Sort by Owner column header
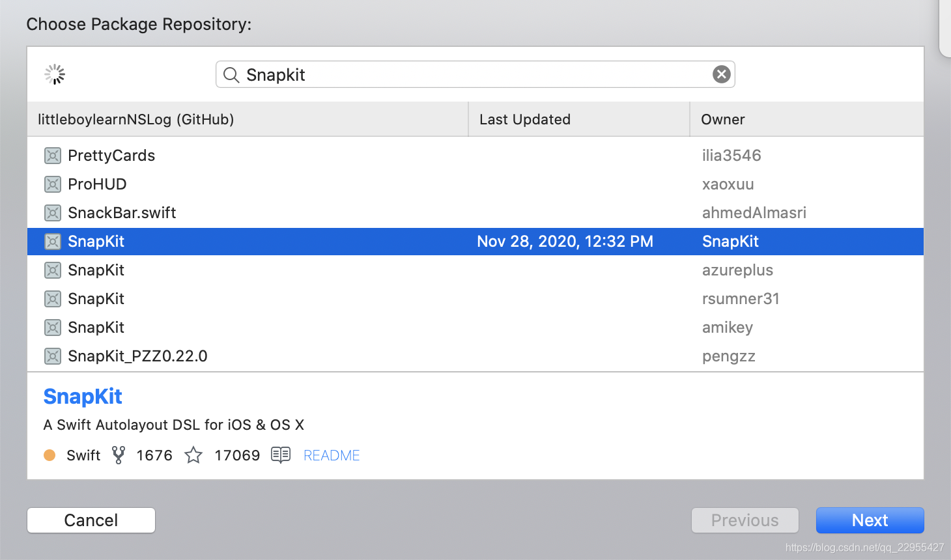This screenshot has height=560, width=951. point(807,119)
